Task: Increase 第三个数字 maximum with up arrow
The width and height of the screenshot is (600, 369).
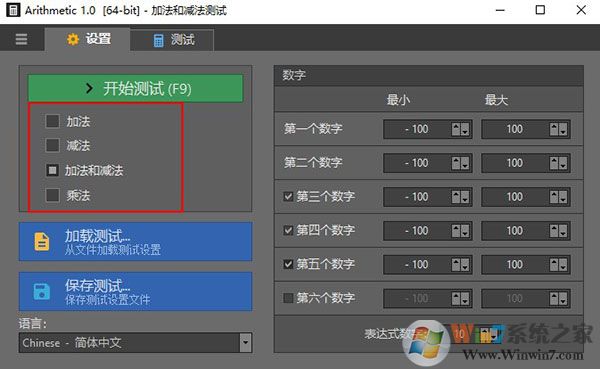Action: [554, 197]
